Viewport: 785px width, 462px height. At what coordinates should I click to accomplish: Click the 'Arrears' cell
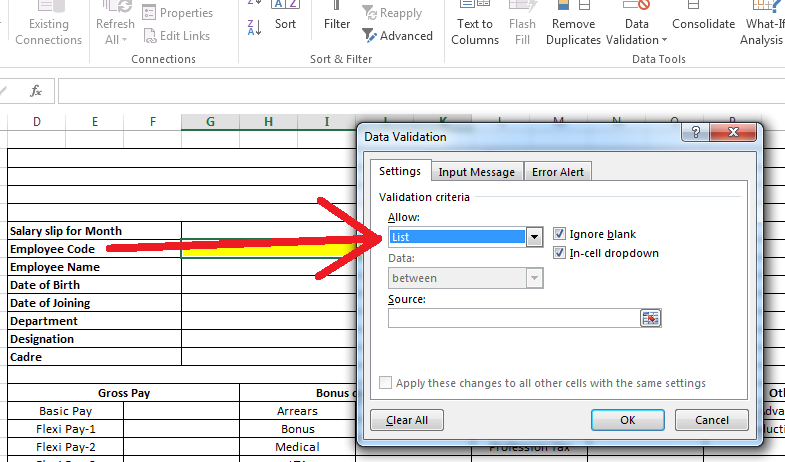pyautogui.click(x=297, y=411)
